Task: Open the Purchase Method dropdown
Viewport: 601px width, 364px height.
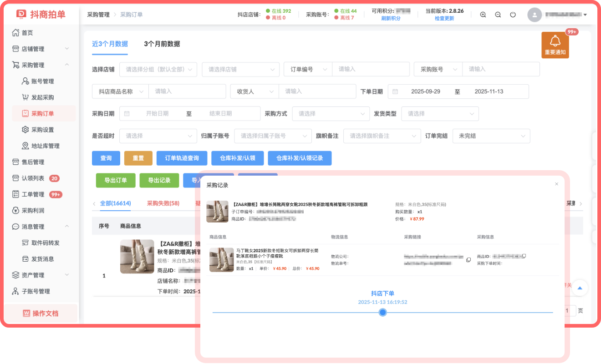Action: [331, 114]
